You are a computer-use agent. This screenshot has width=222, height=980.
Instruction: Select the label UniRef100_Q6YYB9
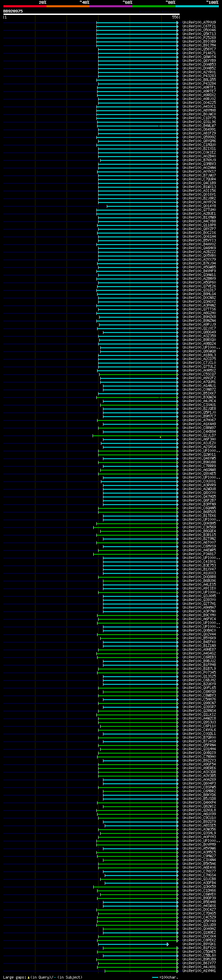pos(199,60)
